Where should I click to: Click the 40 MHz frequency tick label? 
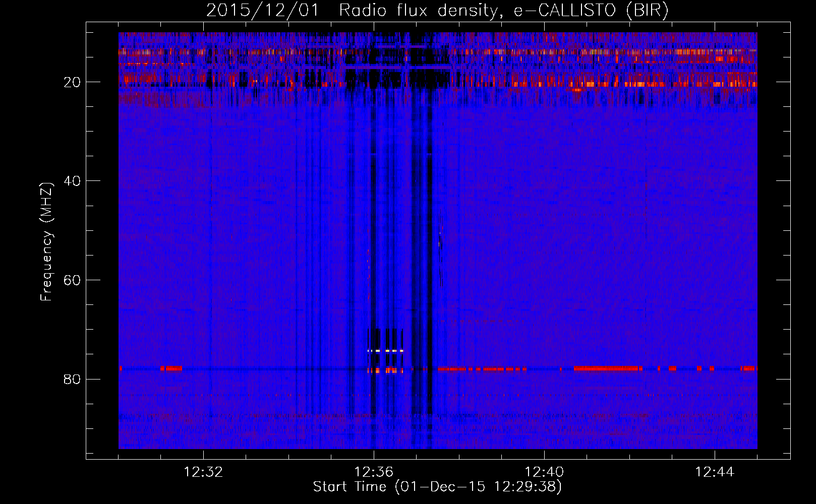click(x=73, y=181)
